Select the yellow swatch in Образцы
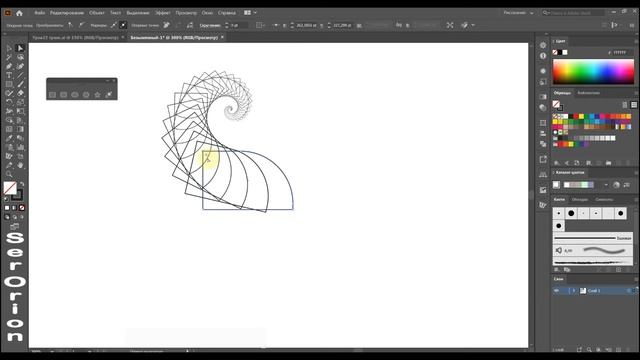Screen dimensions: 640x360 [x=581, y=117]
